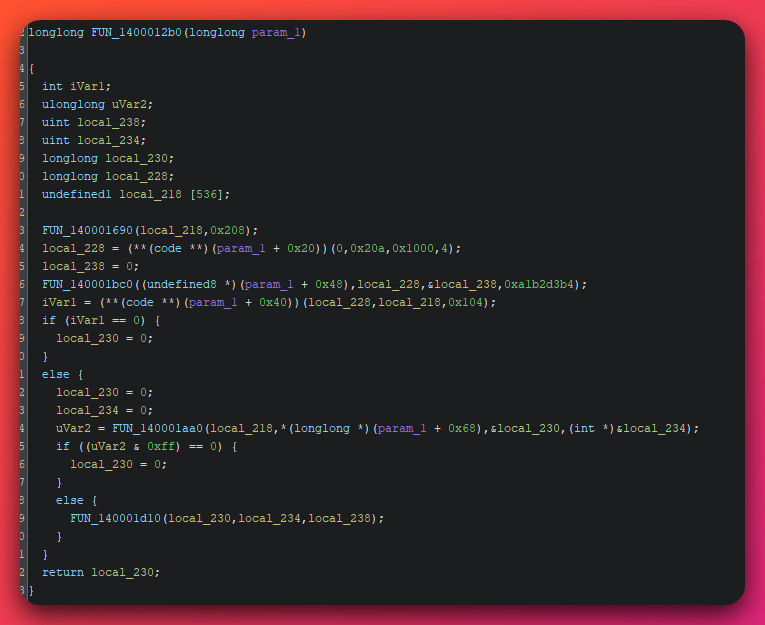Image resolution: width=765 pixels, height=625 pixels.
Task: Select the 0x1000 constant argument
Action: point(413,248)
